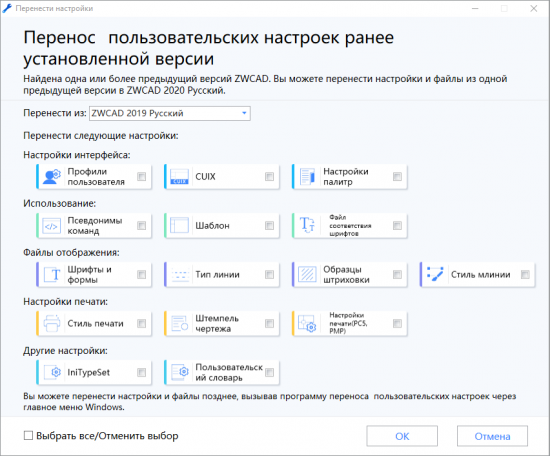Check the Шрифты и формы checkbox
This screenshot has width=550, height=456.
coord(141,275)
